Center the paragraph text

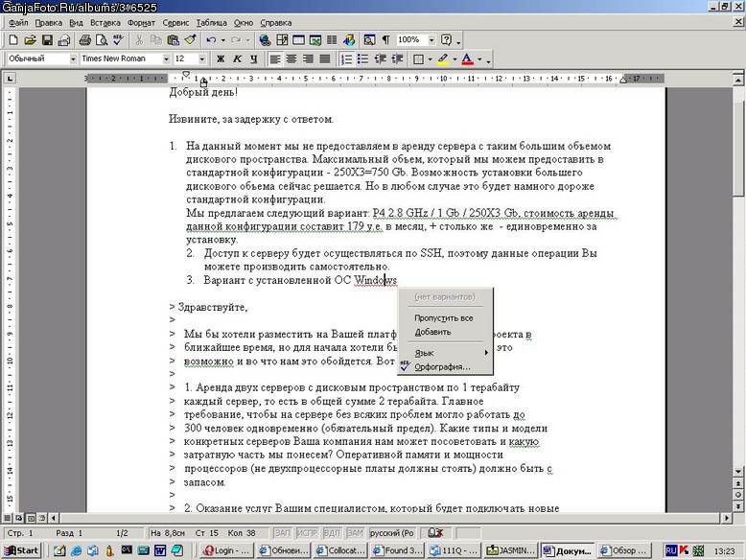[291, 59]
